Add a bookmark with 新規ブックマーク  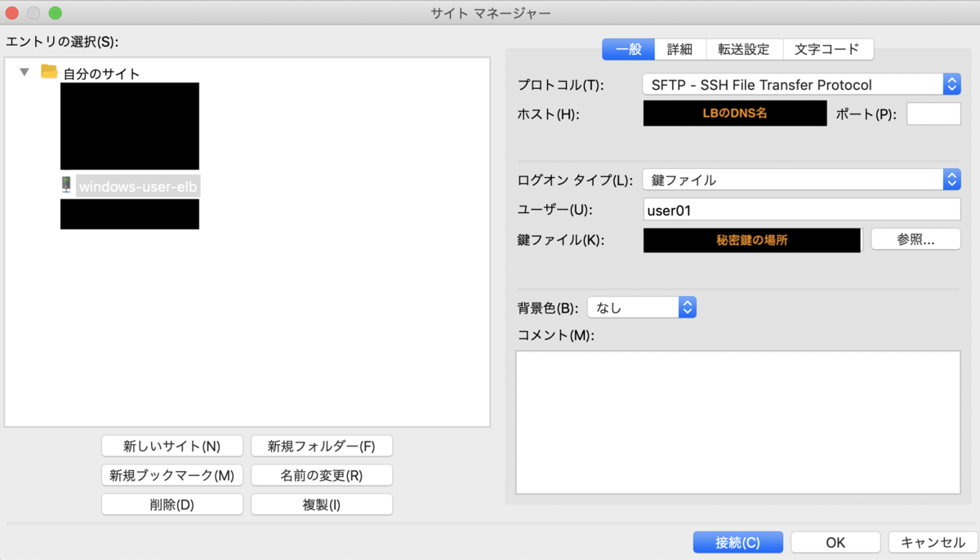171,475
